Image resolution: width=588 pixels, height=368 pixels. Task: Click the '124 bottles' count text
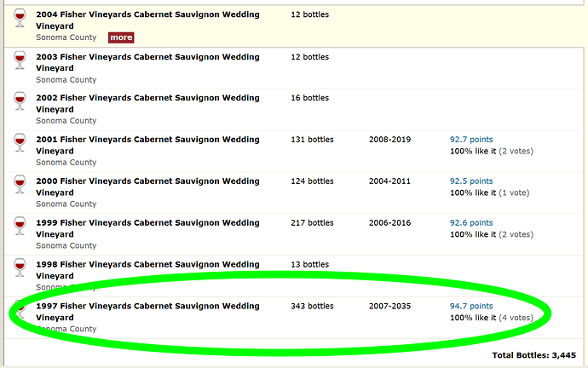coord(312,181)
